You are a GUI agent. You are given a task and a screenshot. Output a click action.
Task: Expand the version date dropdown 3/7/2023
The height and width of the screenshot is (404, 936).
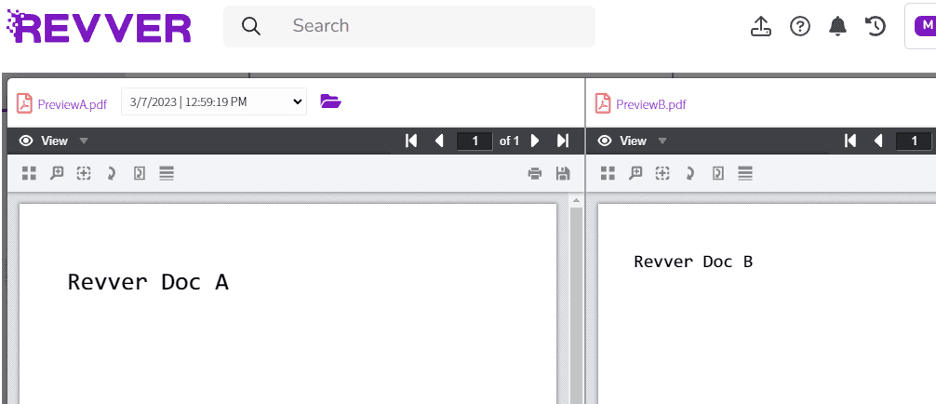coord(214,101)
